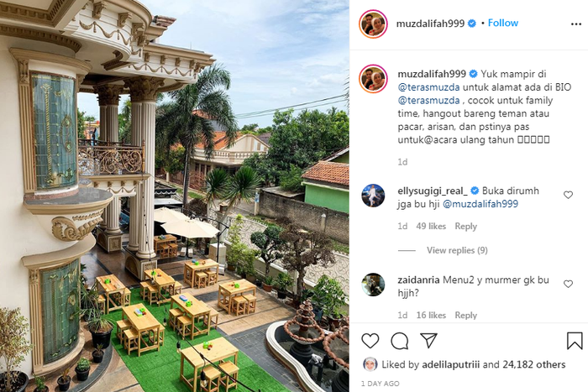Like zaidanria's comment heart
This screenshot has width=588, height=392.
click(x=568, y=284)
